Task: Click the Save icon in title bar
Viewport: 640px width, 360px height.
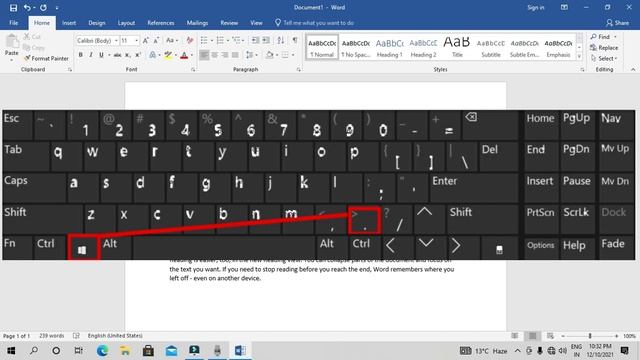Action: click(x=13, y=8)
